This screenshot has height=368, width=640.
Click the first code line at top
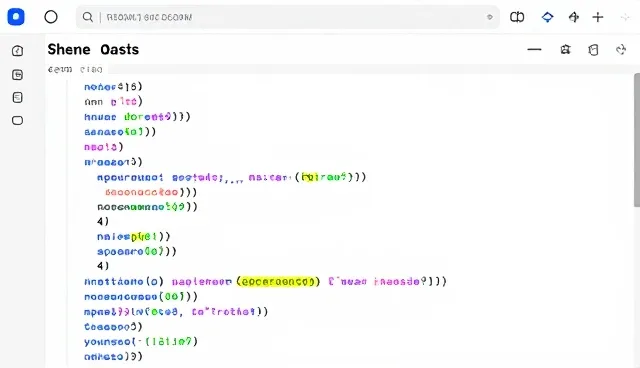point(113,86)
